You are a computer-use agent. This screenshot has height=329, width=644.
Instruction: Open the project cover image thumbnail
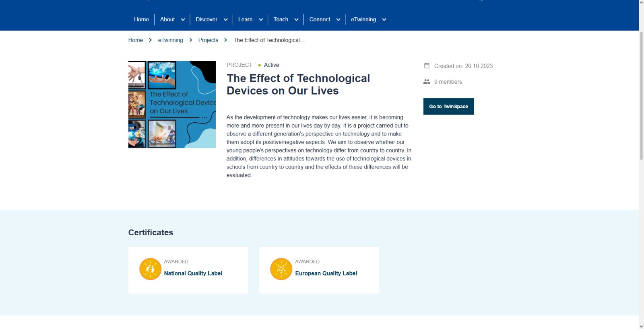pos(172,105)
